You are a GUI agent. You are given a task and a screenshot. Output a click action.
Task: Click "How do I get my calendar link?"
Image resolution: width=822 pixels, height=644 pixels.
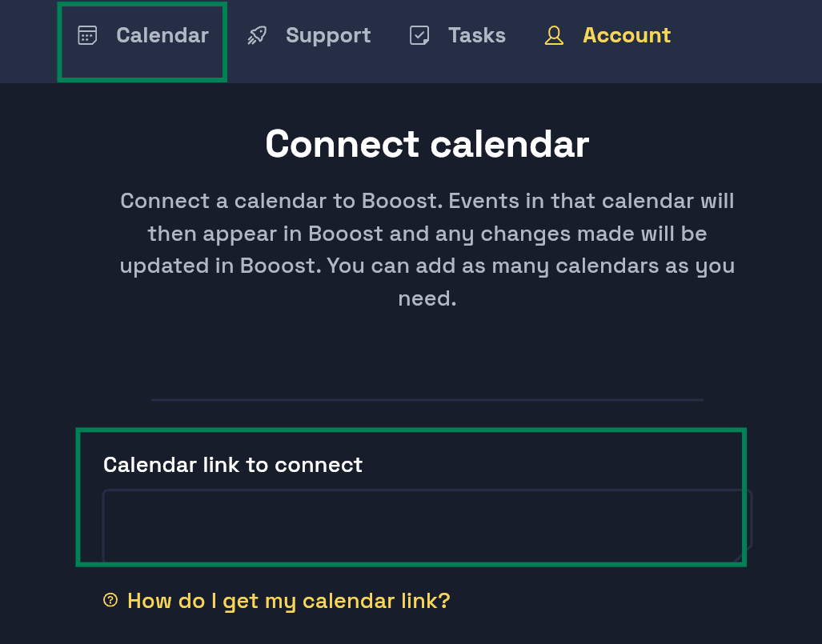pyautogui.click(x=288, y=600)
